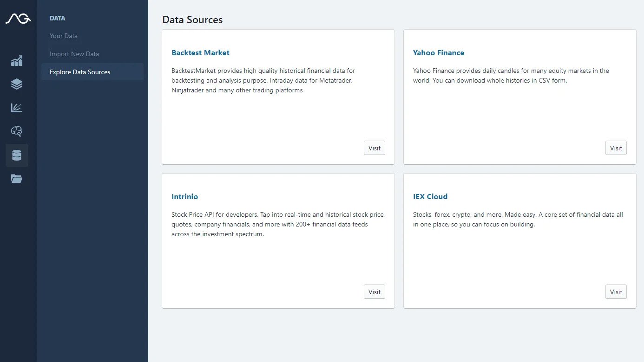Open the brain AI icon in sidebar
Screen dimensions: 644x362
pyautogui.click(x=17, y=131)
